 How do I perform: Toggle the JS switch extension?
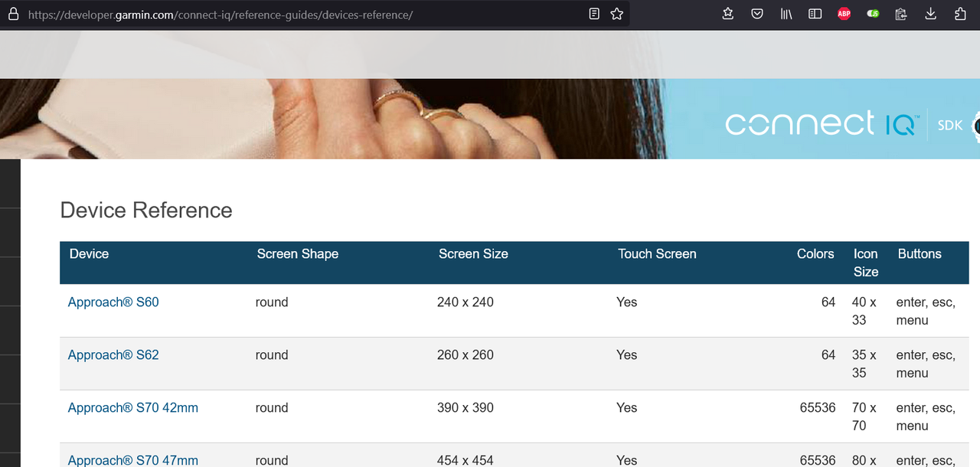point(873,14)
